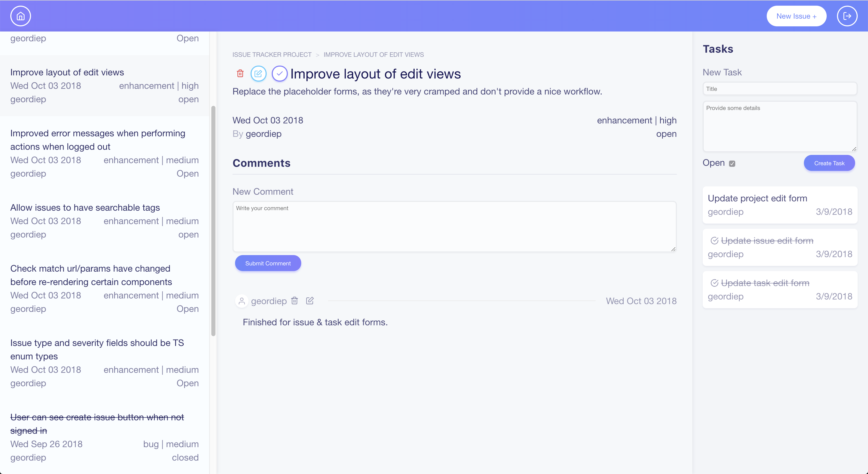
Task: Select Allow issues to have searchable tags
Action: (85, 207)
